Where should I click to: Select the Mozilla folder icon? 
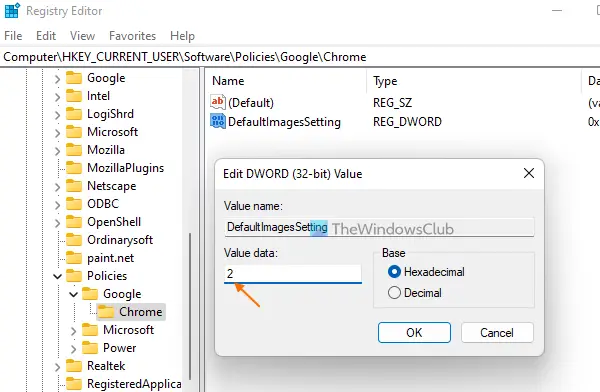coord(74,150)
